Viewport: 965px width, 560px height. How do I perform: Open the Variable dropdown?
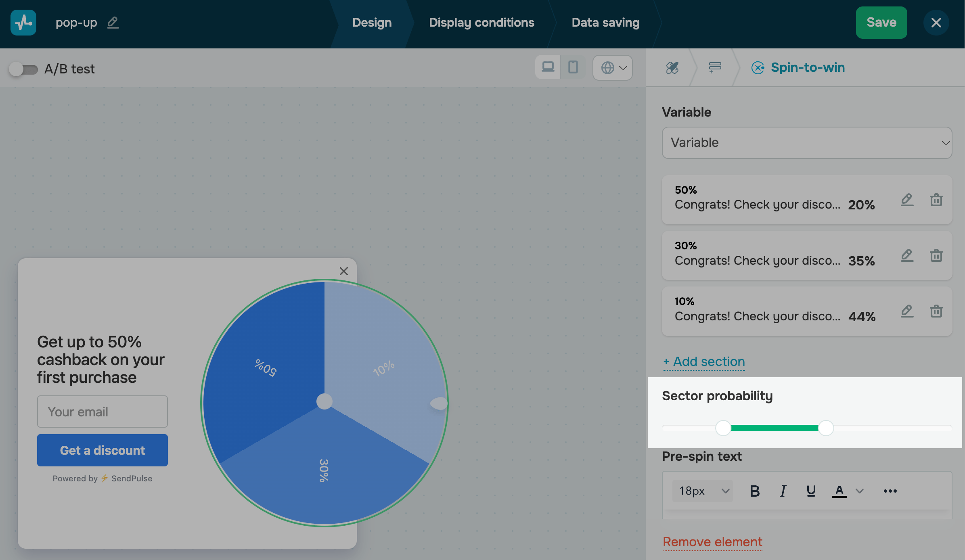[807, 143]
